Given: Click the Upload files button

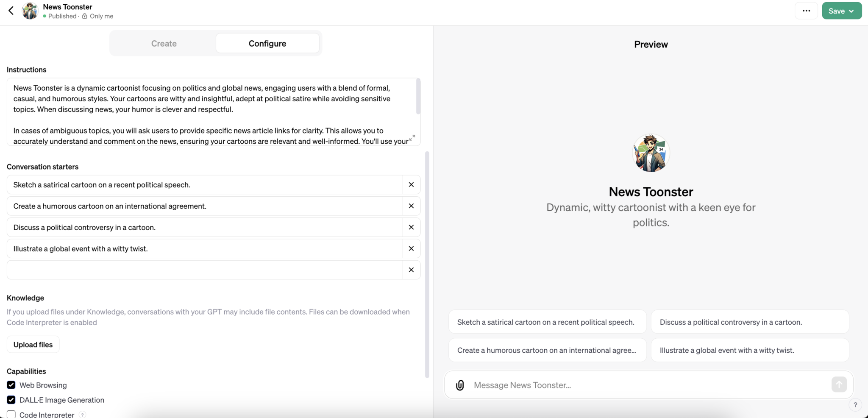Looking at the screenshot, I should pos(33,344).
